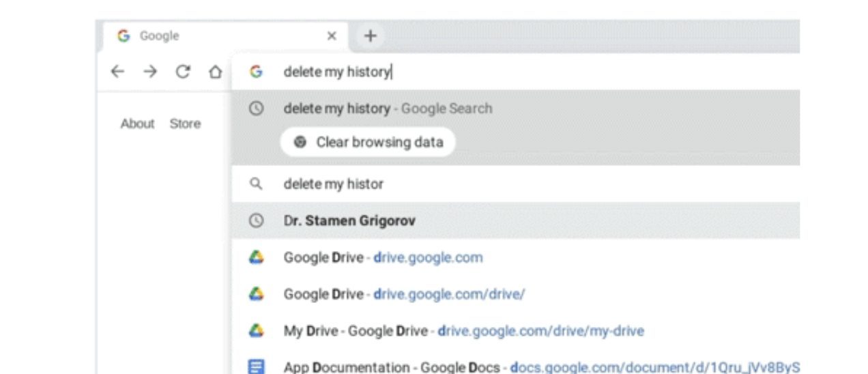The image size is (868, 374).
Task: Click the forward navigation arrow
Action: tap(150, 72)
